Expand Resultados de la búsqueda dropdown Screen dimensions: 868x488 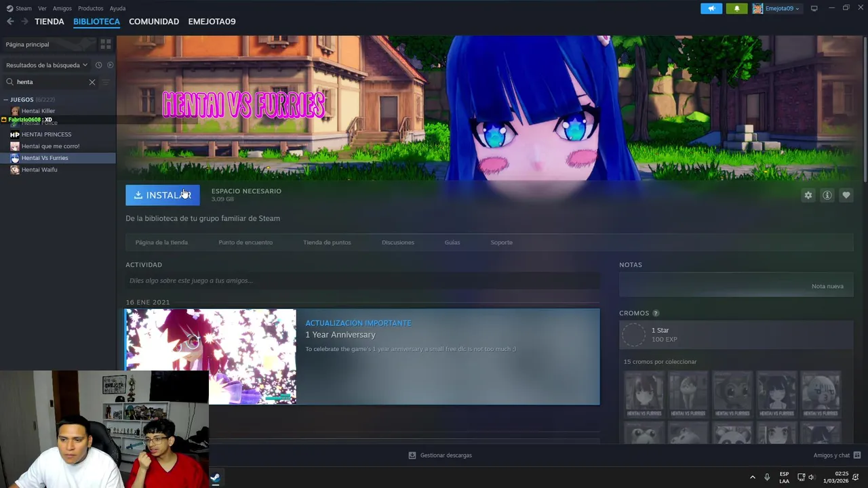tap(47, 65)
